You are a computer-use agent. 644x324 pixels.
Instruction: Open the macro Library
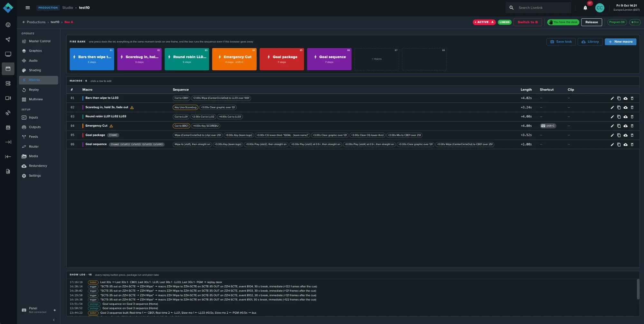click(590, 42)
